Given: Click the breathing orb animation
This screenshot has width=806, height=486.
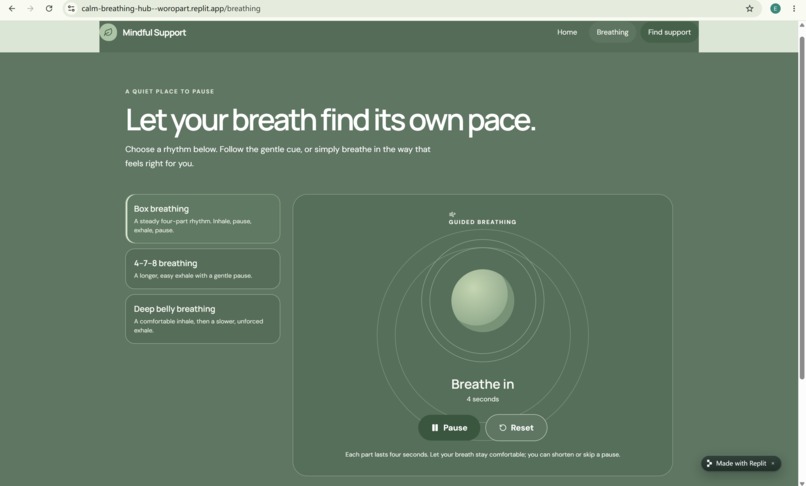Looking at the screenshot, I should 482,300.
